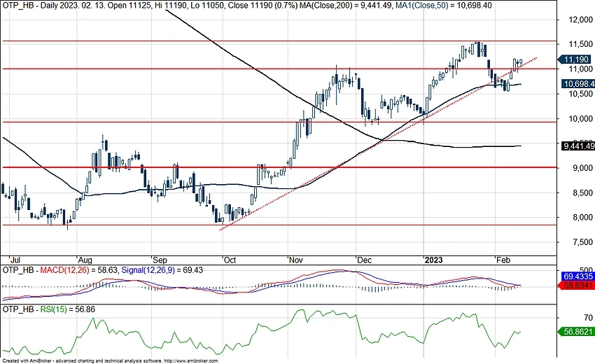Click the Oct month label on time axis
The height and width of the screenshot is (364, 595).
(x=230, y=260)
